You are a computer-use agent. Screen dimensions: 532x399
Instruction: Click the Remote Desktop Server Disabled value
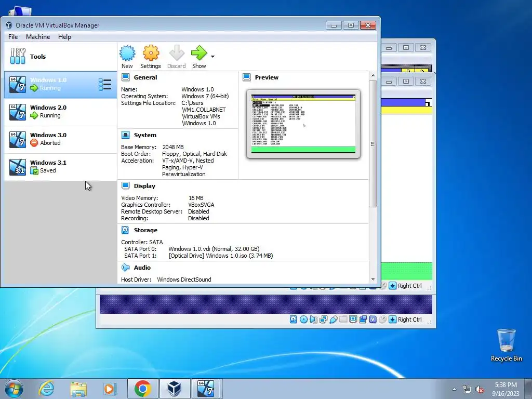(198, 211)
